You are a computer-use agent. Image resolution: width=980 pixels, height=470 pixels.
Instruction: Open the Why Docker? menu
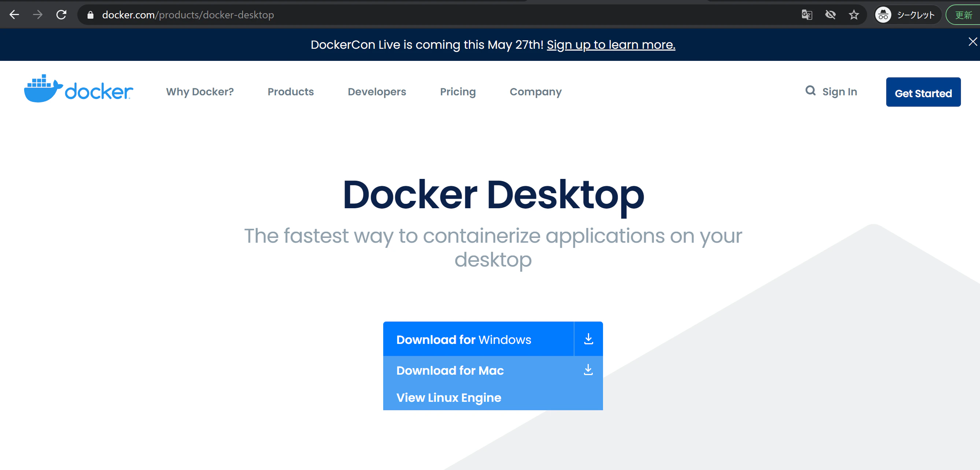tap(200, 92)
